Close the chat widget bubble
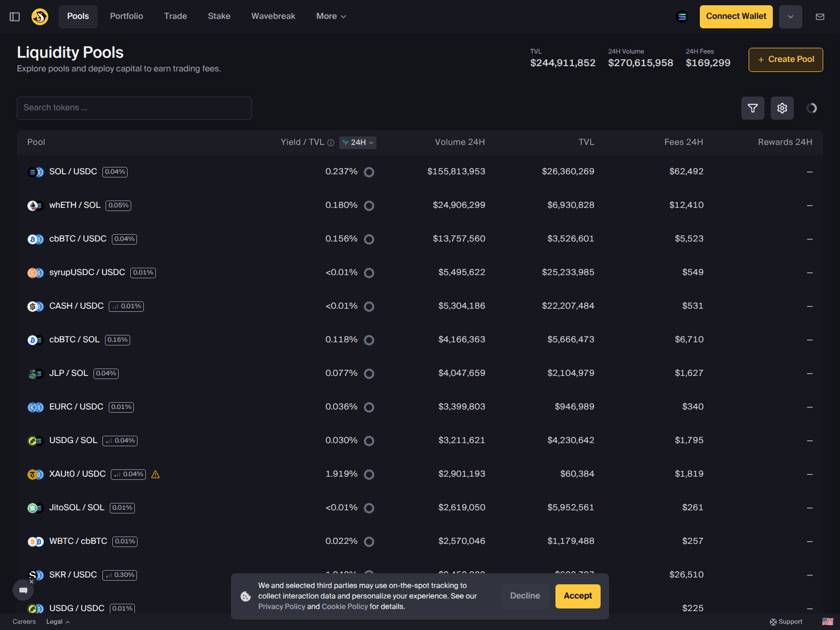840x630 pixels. tap(31, 582)
